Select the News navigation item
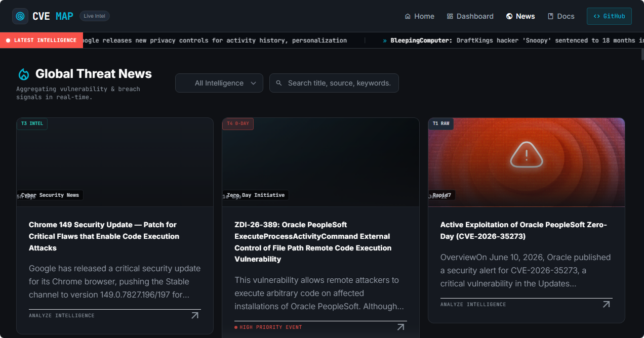 (x=520, y=16)
